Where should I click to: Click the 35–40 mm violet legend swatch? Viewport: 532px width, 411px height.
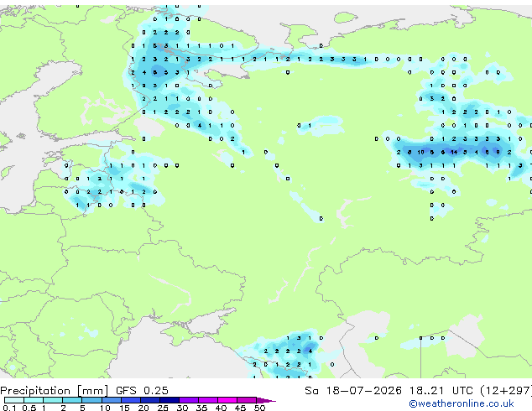(x=208, y=400)
